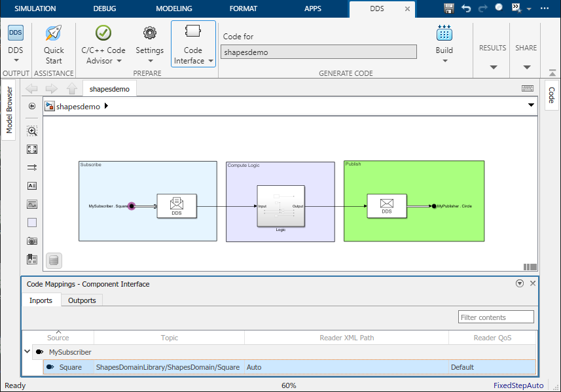Open the Annotation tool

tap(31, 186)
